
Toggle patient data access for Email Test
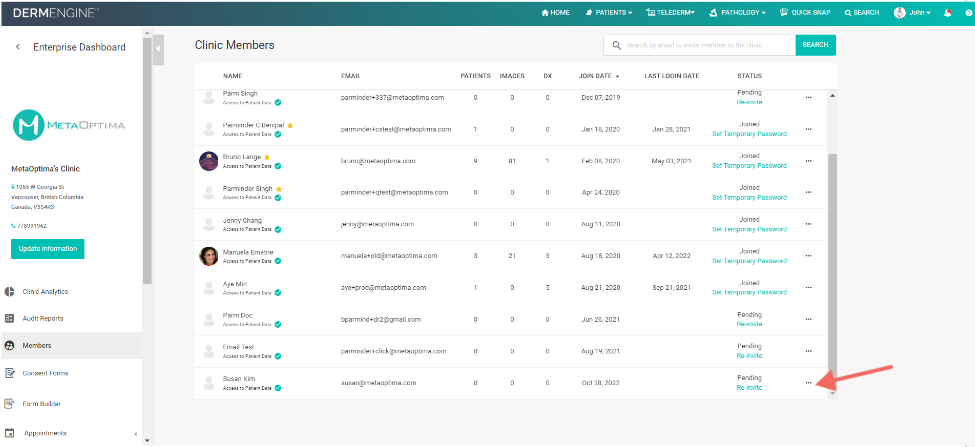click(278, 356)
